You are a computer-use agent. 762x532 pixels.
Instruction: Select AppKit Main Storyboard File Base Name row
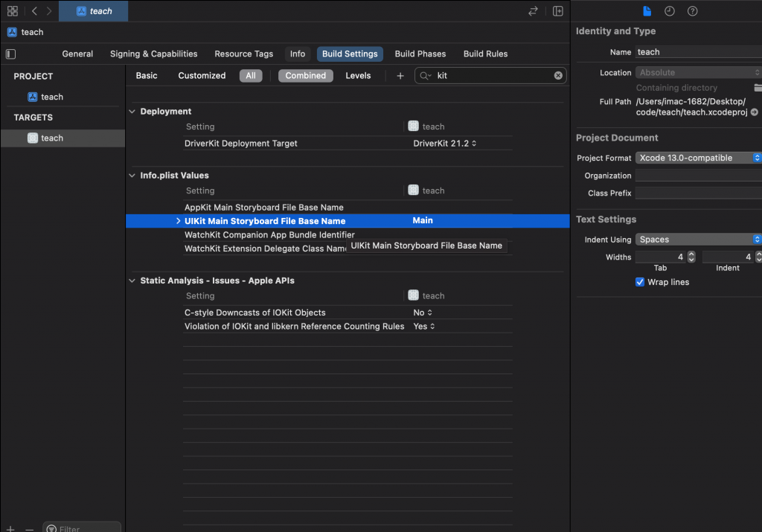coord(348,208)
